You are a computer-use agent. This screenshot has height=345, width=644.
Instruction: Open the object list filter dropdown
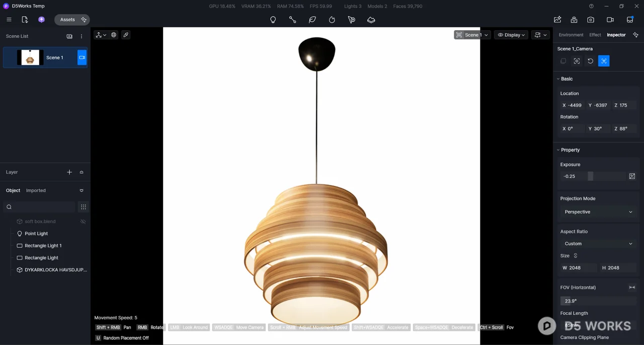pyautogui.click(x=82, y=190)
